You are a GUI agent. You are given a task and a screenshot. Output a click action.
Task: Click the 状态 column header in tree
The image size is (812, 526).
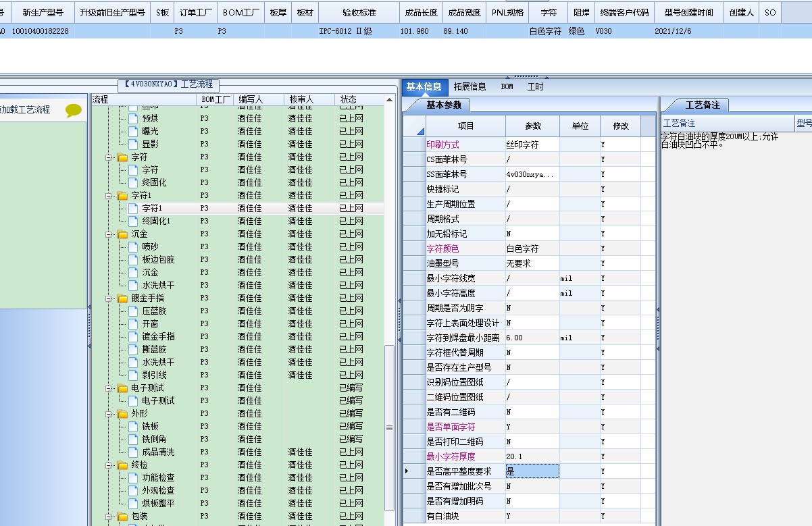point(359,99)
